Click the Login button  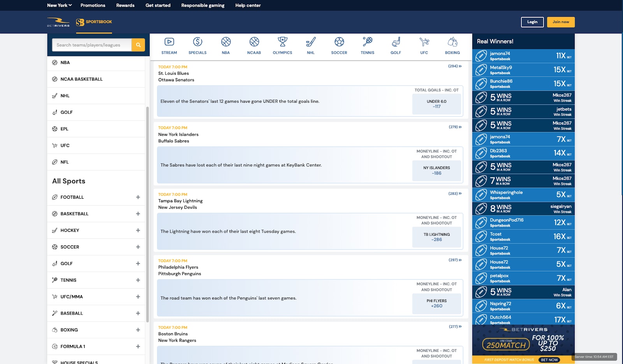coord(532,22)
